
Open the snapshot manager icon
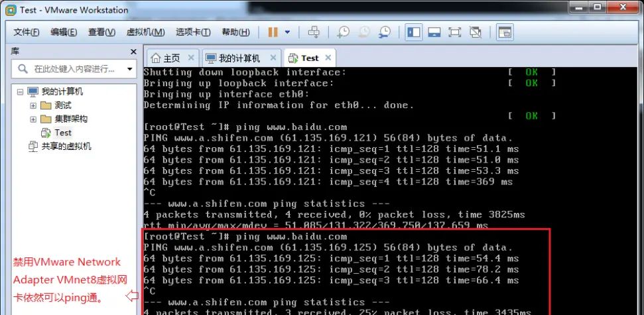pyautogui.click(x=385, y=32)
